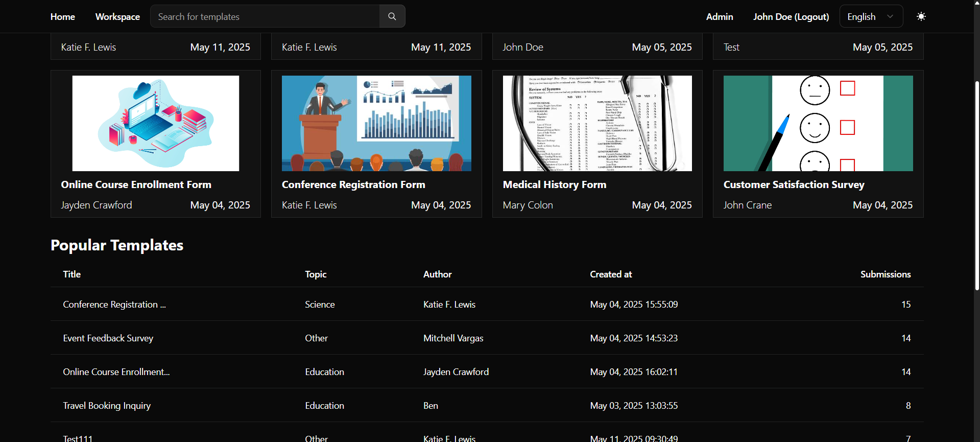This screenshot has height=442, width=980.
Task: Toggle the sun light-mode theme icon
Action: tap(921, 16)
